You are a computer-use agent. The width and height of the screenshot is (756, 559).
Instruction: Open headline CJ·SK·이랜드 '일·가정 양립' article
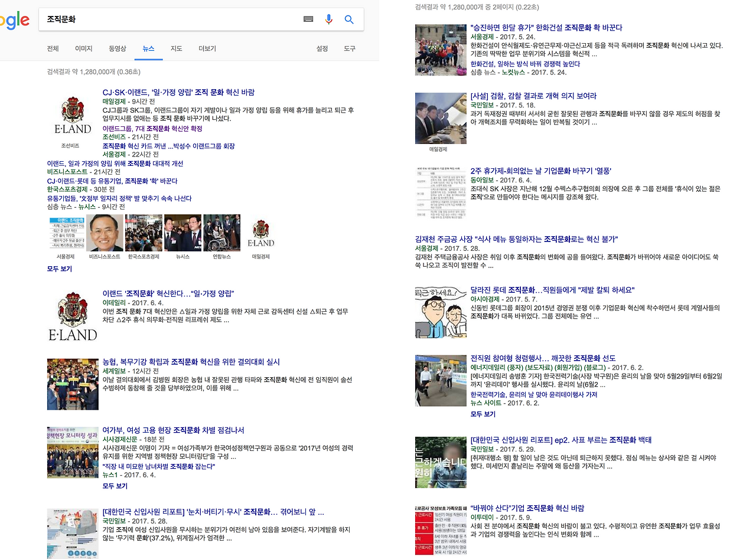pos(178,93)
